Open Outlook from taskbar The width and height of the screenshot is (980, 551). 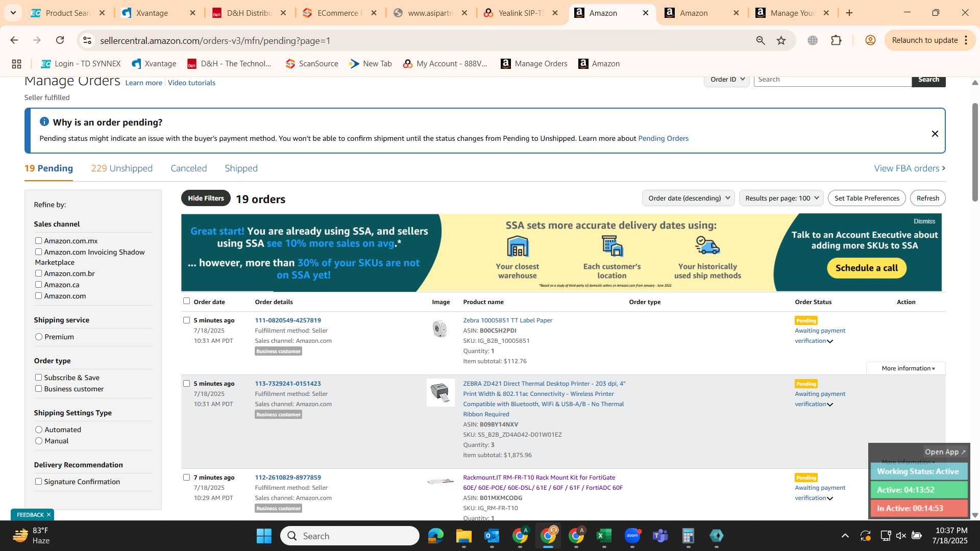tap(492, 536)
